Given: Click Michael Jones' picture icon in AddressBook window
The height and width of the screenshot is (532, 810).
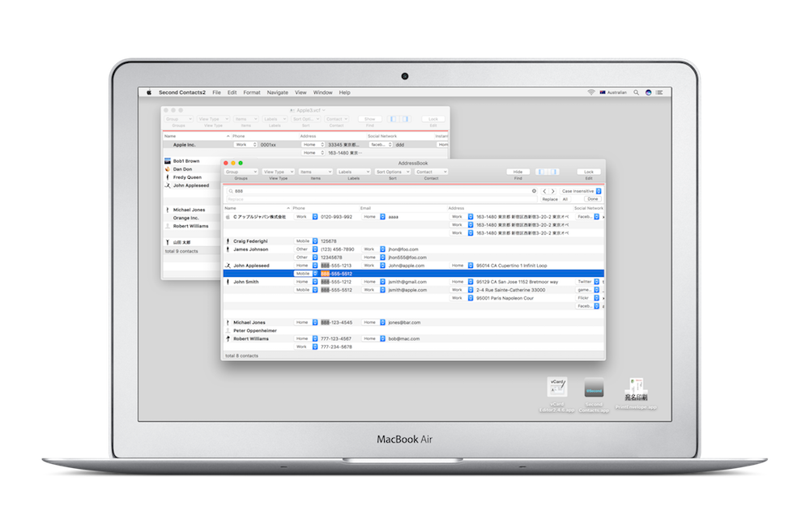Looking at the screenshot, I should pyautogui.click(x=228, y=322).
